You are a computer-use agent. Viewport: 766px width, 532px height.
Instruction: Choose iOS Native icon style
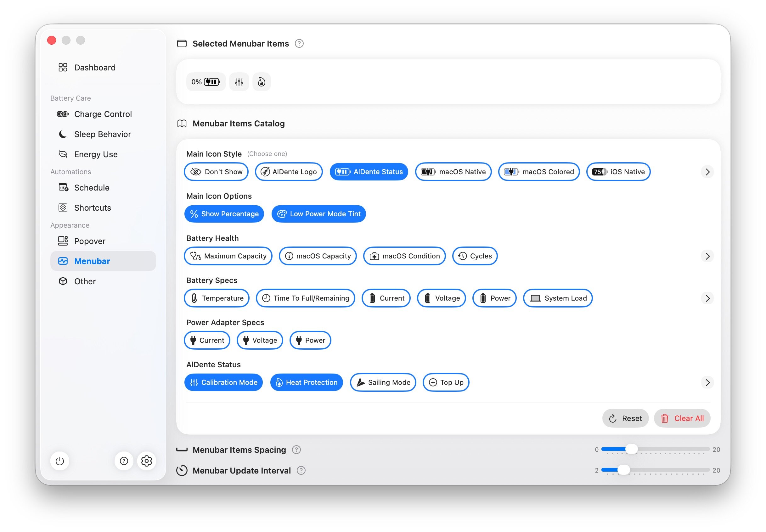pos(618,172)
